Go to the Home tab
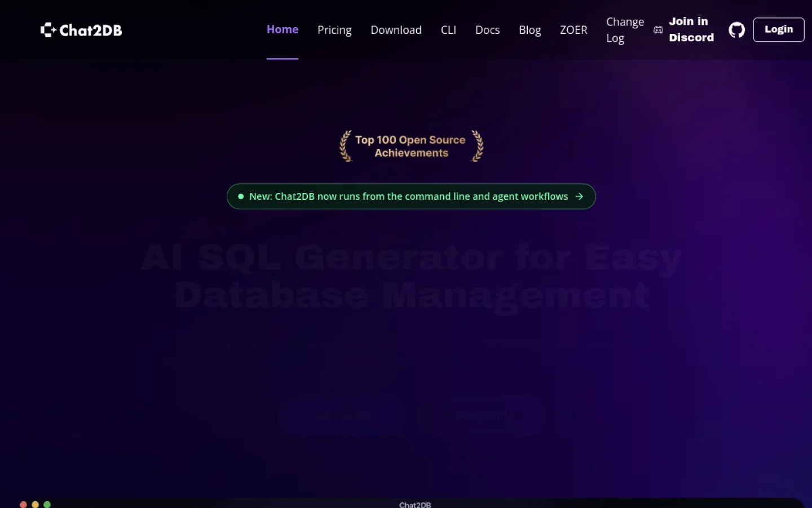 click(x=283, y=29)
